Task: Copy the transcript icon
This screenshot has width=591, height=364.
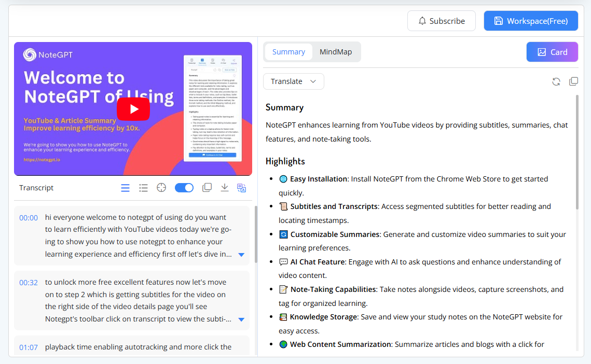Action: (x=207, y=188)
